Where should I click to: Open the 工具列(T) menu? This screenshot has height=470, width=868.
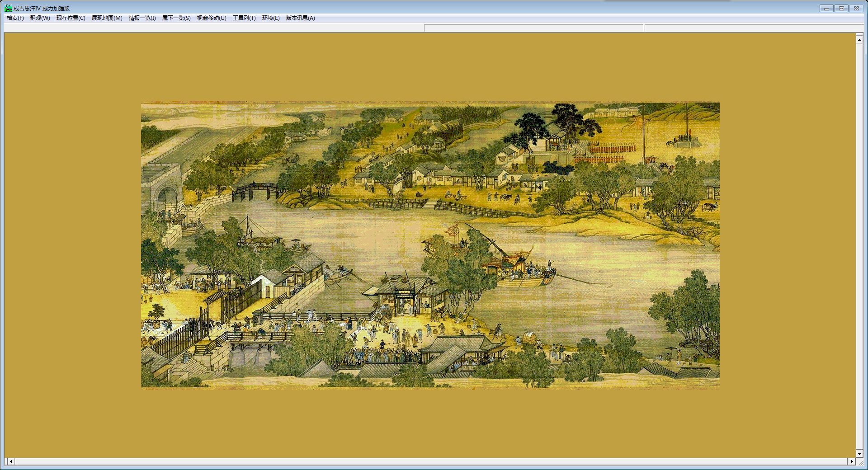[x=244, y=18]
